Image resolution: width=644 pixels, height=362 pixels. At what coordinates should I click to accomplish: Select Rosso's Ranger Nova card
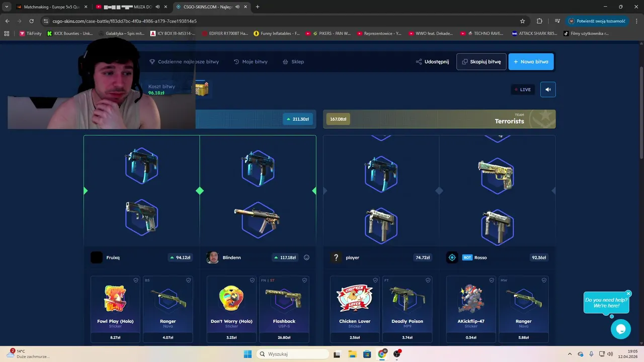tap(523, 309)
